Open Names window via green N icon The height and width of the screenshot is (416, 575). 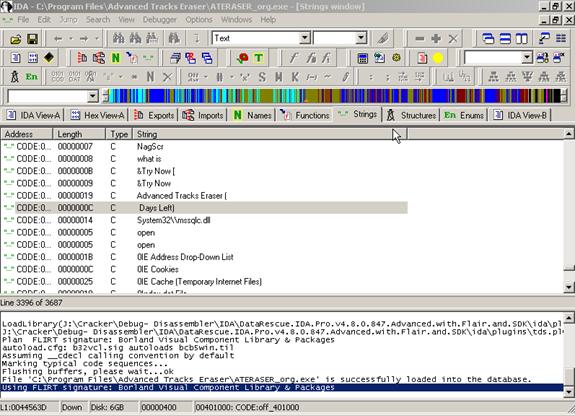click(x=116, y=58)
